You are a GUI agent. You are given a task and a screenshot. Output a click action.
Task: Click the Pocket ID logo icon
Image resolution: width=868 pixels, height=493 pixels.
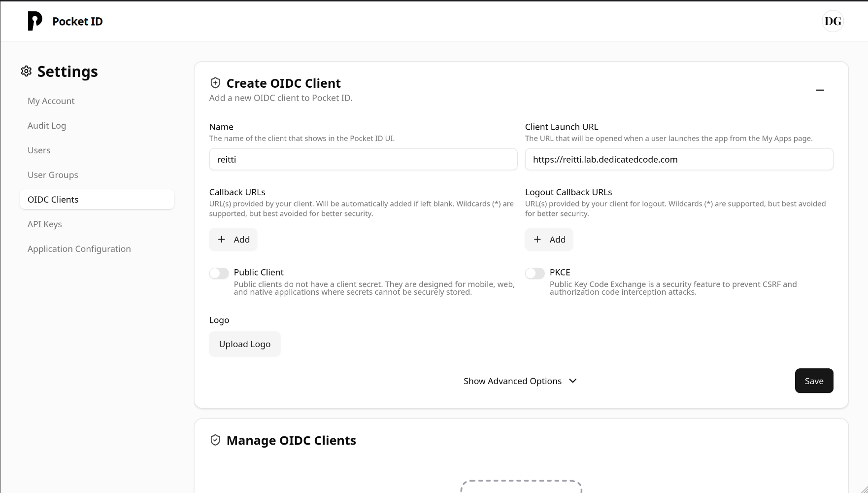pyautogui.click(x=34, y=21)
